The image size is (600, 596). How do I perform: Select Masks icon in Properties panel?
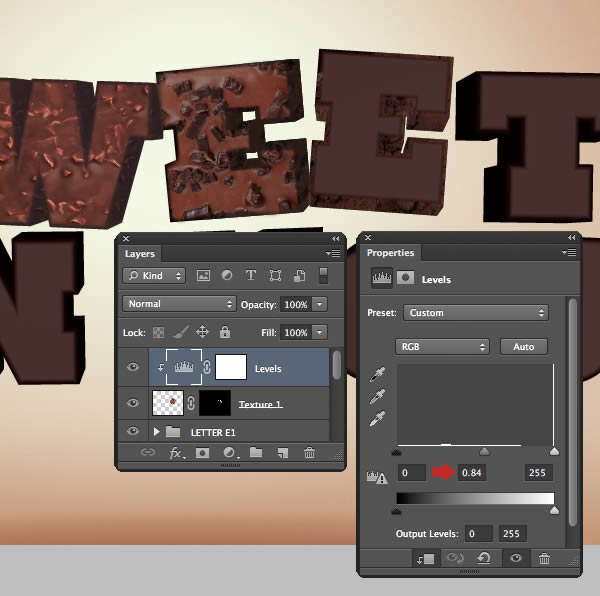tap(405, 278)
